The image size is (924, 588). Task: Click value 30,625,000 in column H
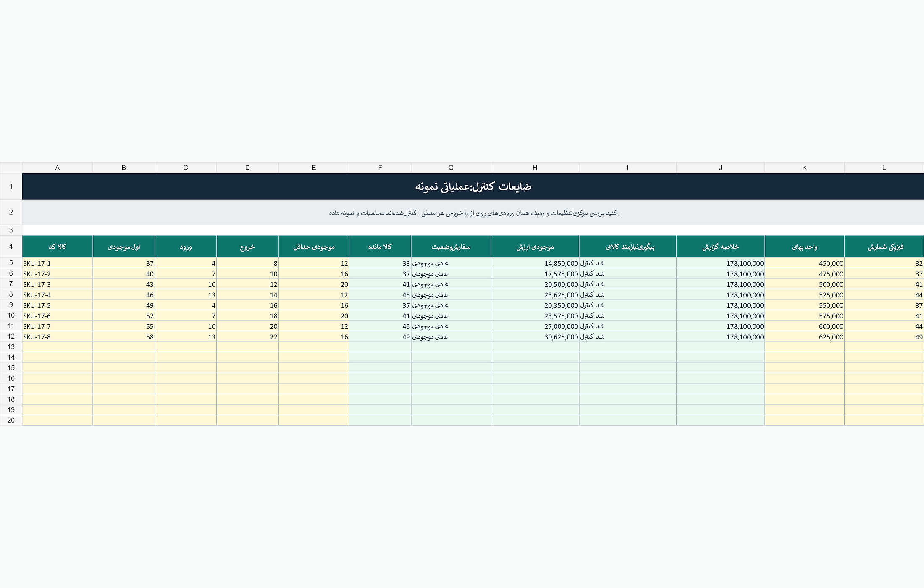(535, 336)
